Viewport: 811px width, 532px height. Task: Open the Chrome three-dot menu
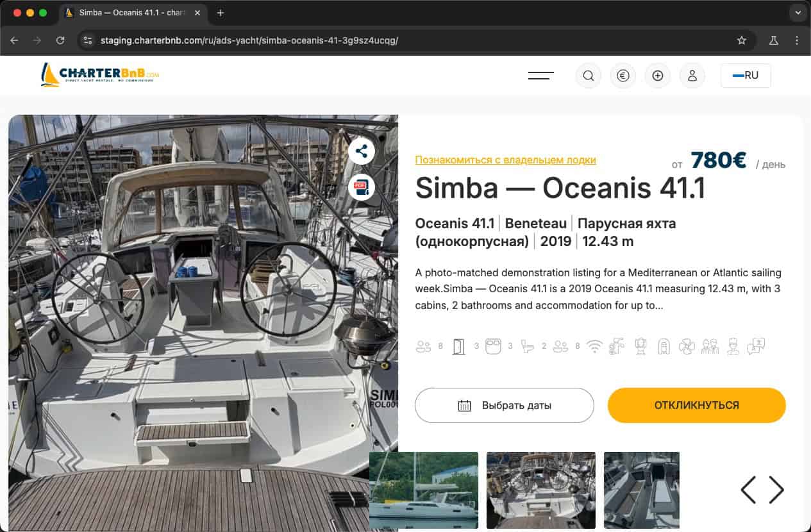click(797, 40)
